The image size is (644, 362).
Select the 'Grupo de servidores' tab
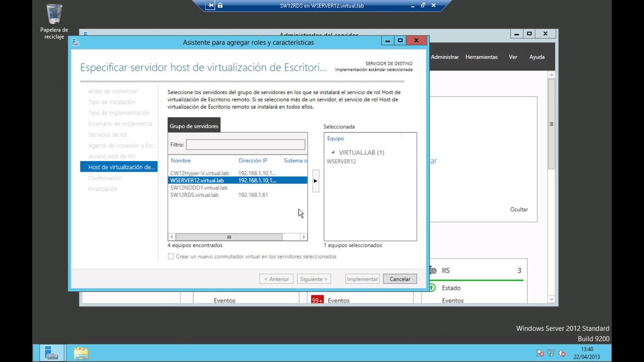pos(194,126)
